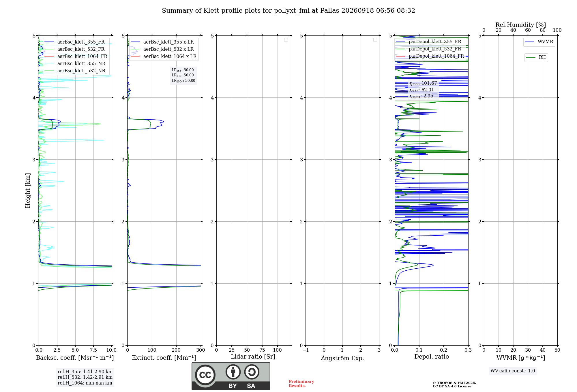577x392 pixels.
Task: Click the 'WV-calib.const.: 1.0' text
Action: pos(513,371)
